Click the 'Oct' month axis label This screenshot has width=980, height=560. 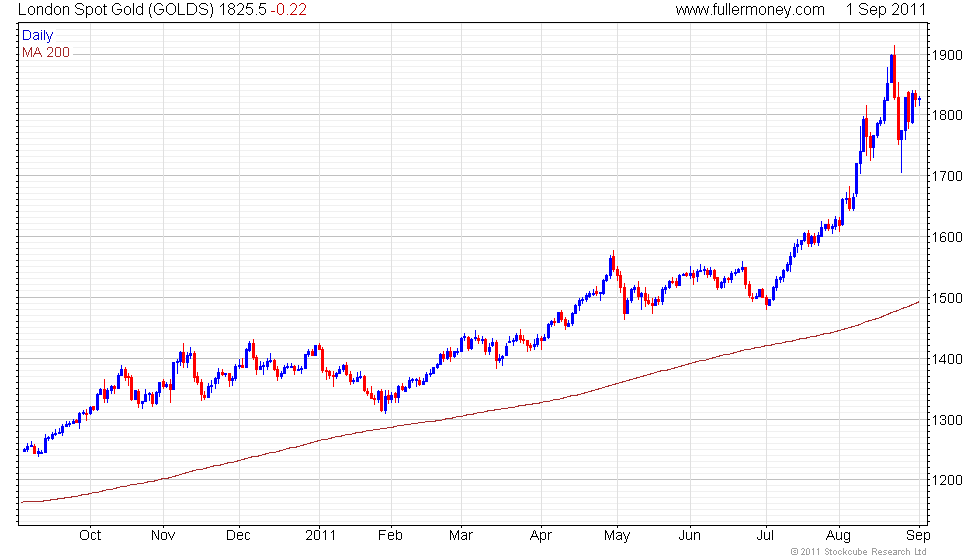90,536
